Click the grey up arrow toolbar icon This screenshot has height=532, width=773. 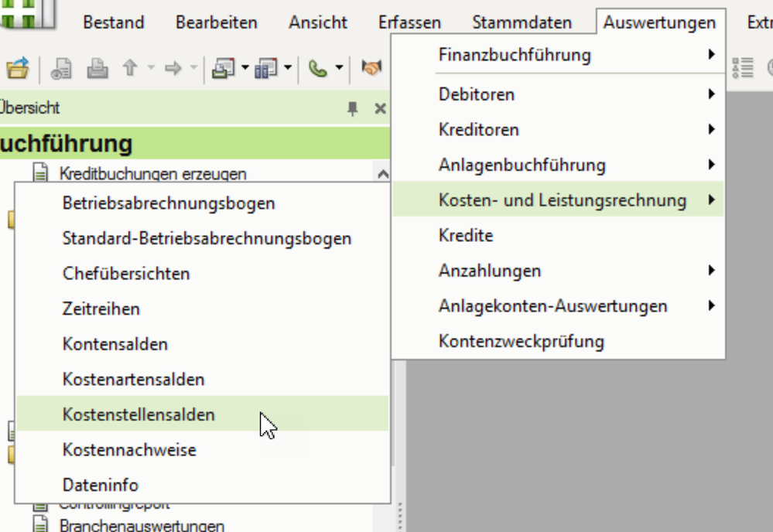point(130,69)
